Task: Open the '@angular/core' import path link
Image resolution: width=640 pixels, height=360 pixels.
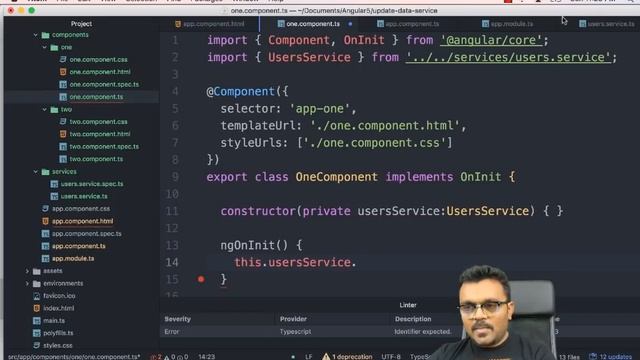Action: (491, 40)
